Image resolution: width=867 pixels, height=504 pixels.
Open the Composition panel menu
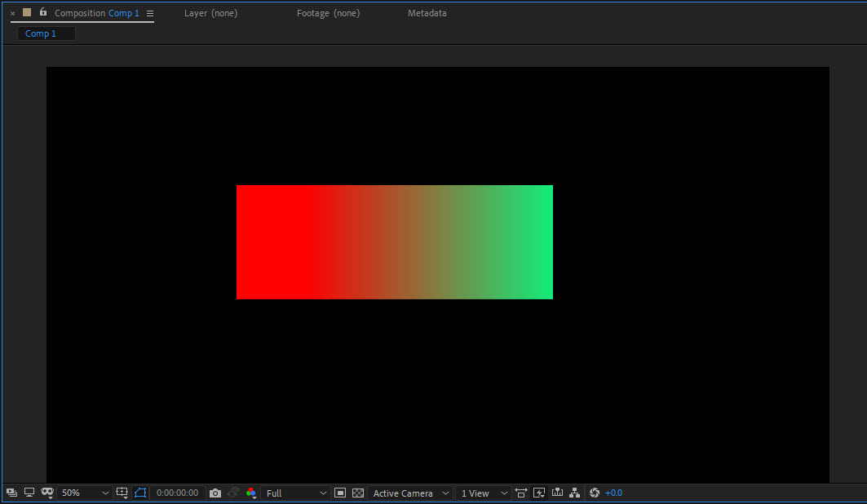coord(150,13)
